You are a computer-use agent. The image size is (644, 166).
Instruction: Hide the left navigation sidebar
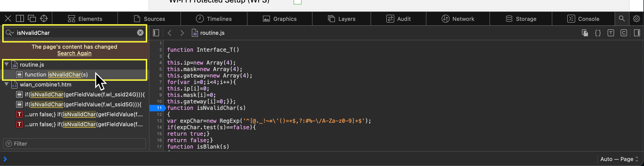pyautogui.click(x=156, y=33)
